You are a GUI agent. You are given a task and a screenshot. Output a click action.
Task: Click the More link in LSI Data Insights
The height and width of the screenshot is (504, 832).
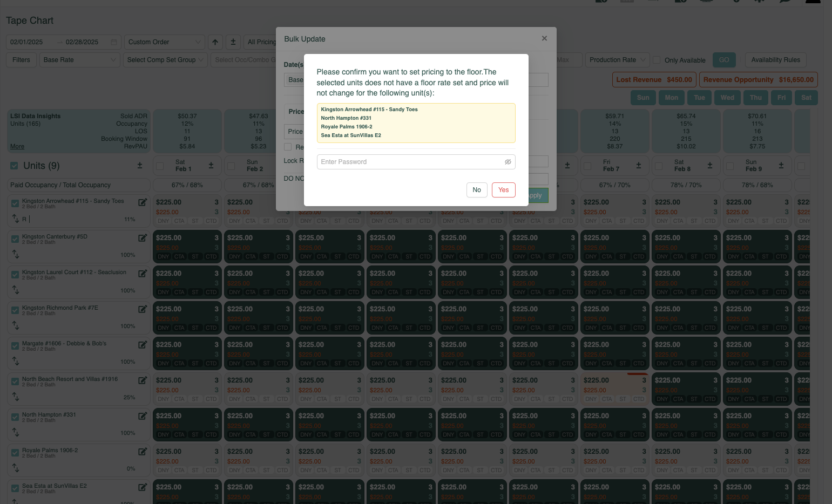point(17,146)
